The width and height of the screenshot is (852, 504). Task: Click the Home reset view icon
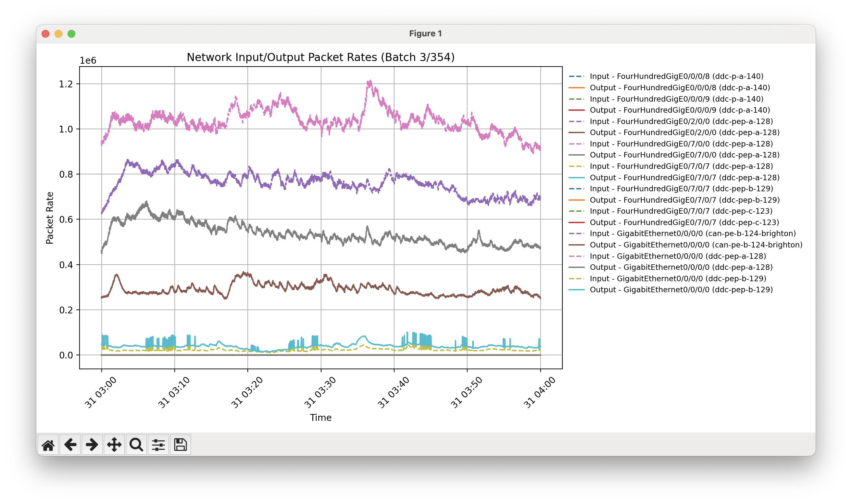(x=48, y=444)
